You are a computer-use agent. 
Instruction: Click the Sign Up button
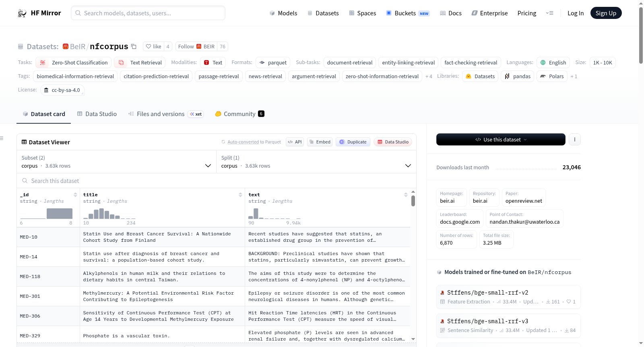pos(606,13)
